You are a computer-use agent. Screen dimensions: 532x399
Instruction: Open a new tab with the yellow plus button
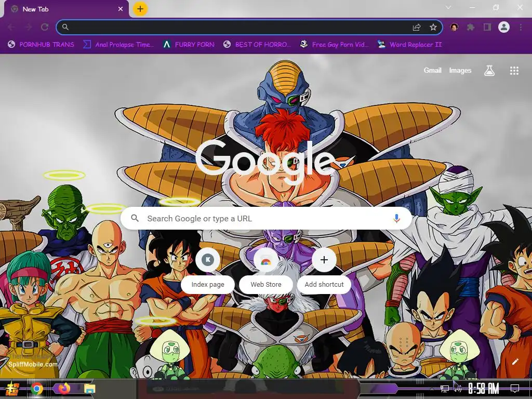[x=140, y=9]
